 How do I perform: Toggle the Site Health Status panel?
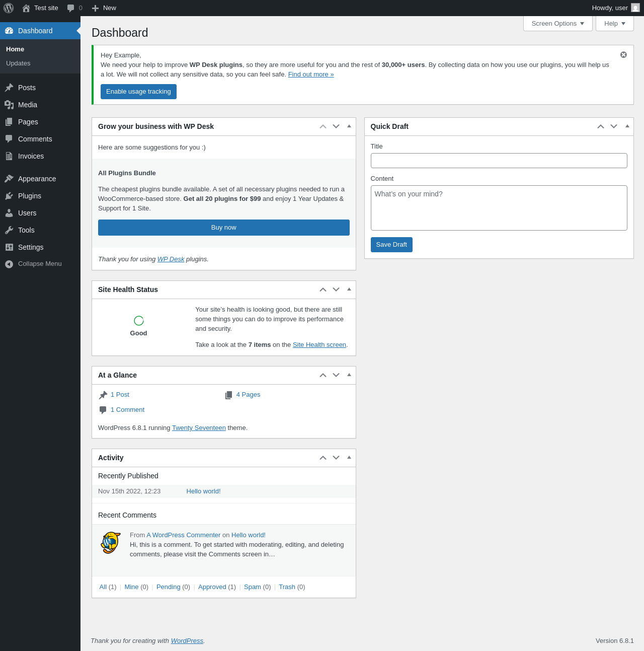tap(349, 290)
